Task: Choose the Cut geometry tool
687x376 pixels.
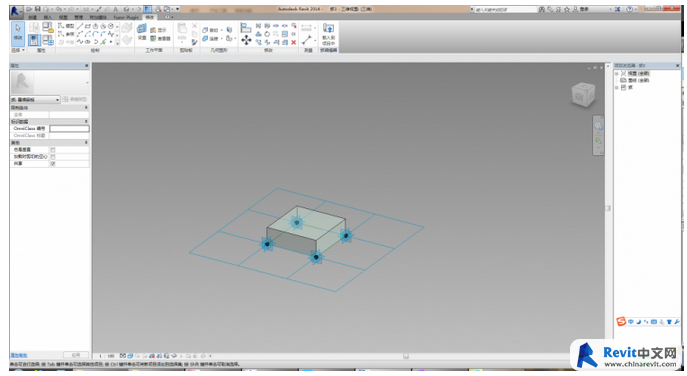Action: click(x=211, y=30)
